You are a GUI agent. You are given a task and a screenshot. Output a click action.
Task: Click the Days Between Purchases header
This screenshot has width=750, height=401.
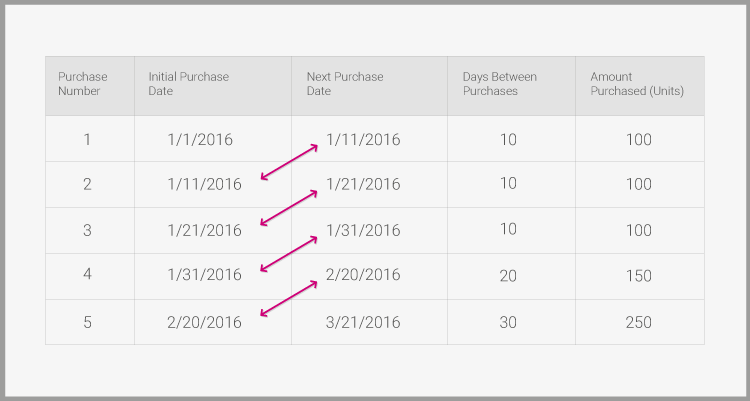tap(499, 84)
